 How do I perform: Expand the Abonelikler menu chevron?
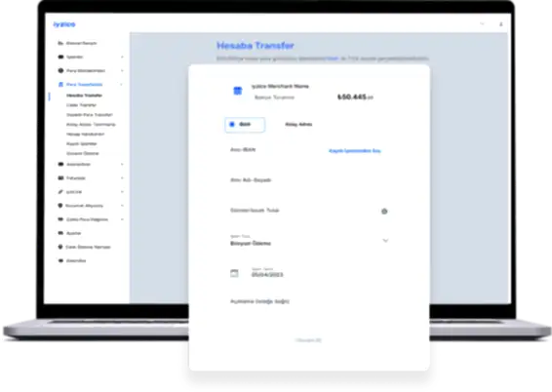(122, 165)
